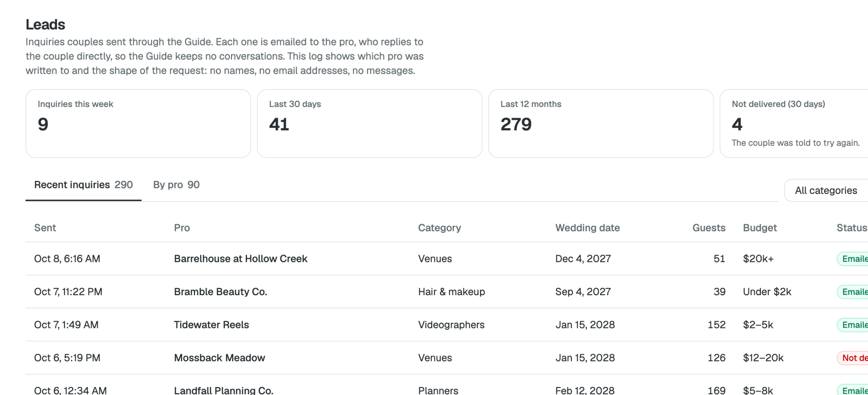Viewport: 868px width, 395px height.
Task: Click the Not delivered status badge on Mossback row
Action: [852, 358]
